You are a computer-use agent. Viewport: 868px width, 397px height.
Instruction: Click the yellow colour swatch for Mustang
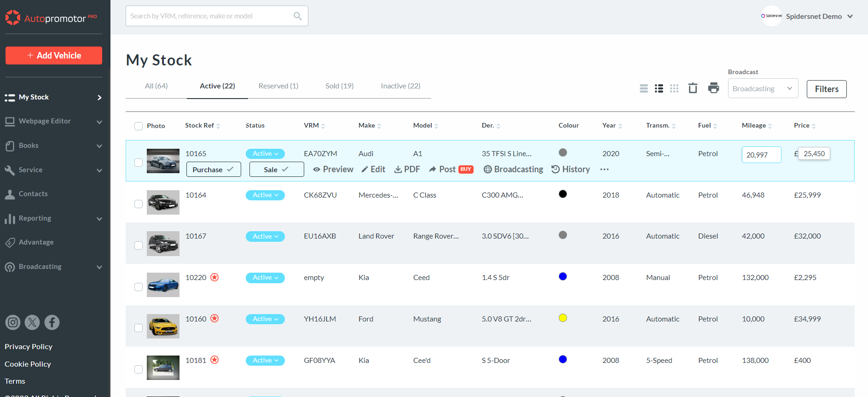(x=562, y=318)
